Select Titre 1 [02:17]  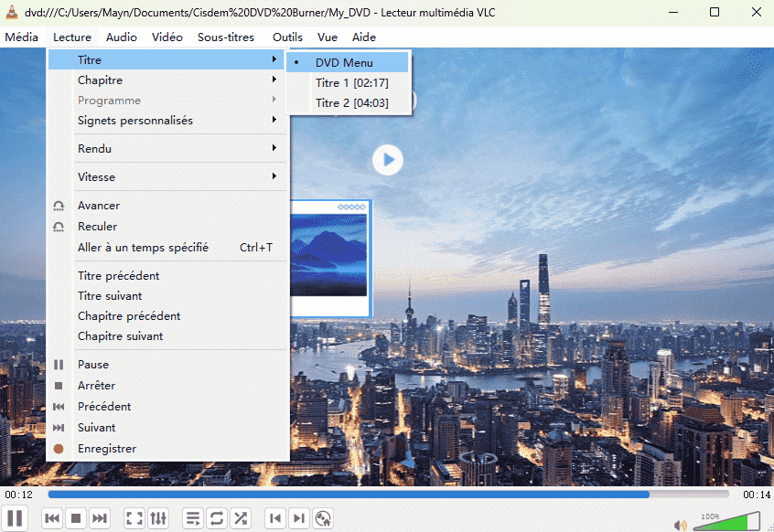pos(348,83)
